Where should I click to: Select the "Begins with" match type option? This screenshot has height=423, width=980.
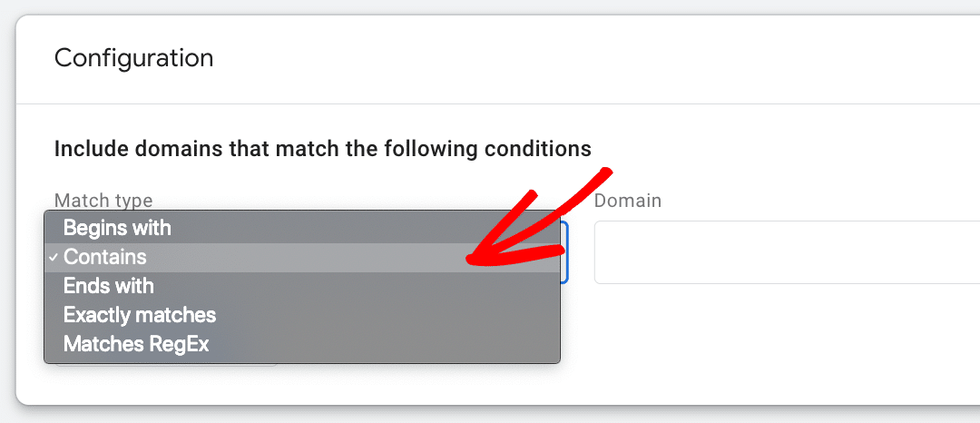pyautogui.click(x=117, y=228)
